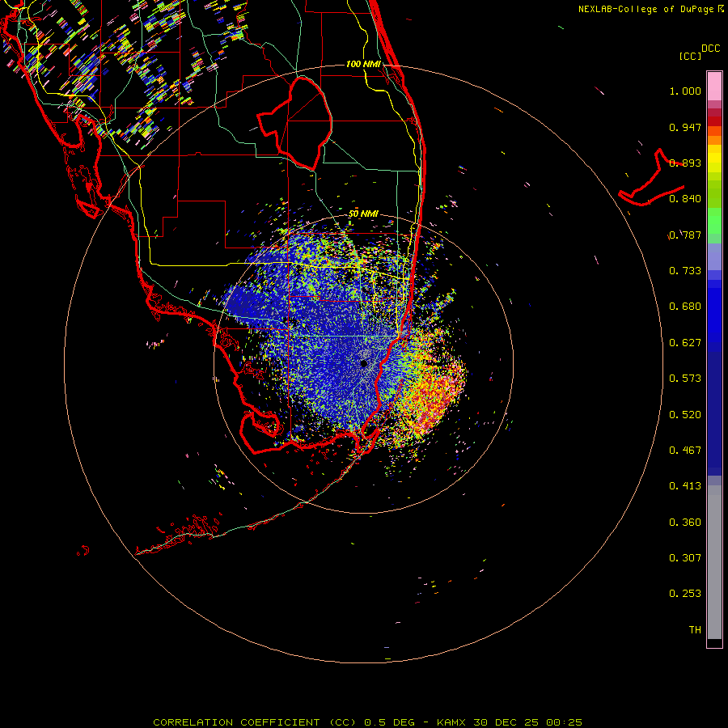Click the black radar site dot
728x728 pixels.
coord(364,363)
